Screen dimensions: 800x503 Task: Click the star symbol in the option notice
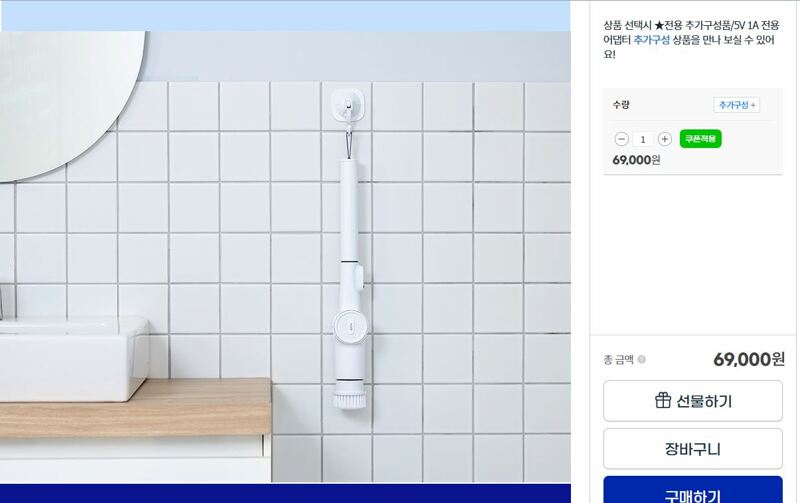click(659, 25)
